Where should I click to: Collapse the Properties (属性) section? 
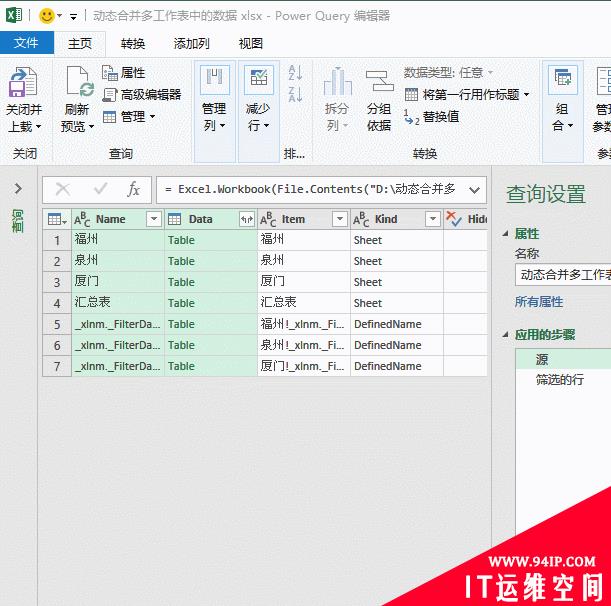point(506,234)
